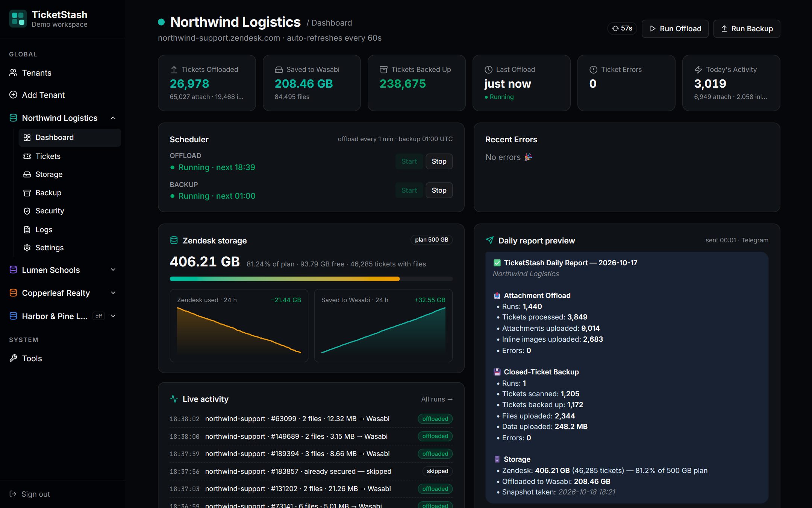Click the Zendesk used 24 h chart
Image resolution: width=812 pixels, height=508 pixels.
coord(239,326)
